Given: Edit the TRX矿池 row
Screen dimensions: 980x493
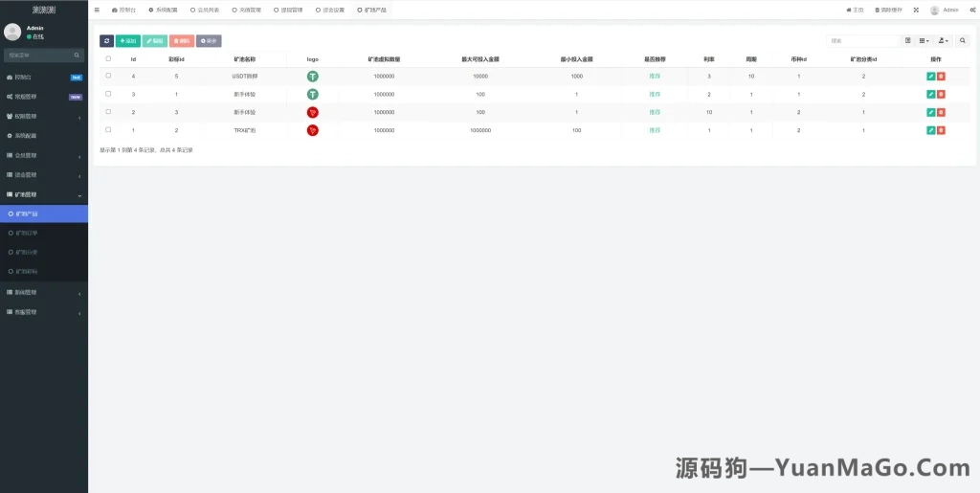Looking at the screenshot, I should [931, 130].
